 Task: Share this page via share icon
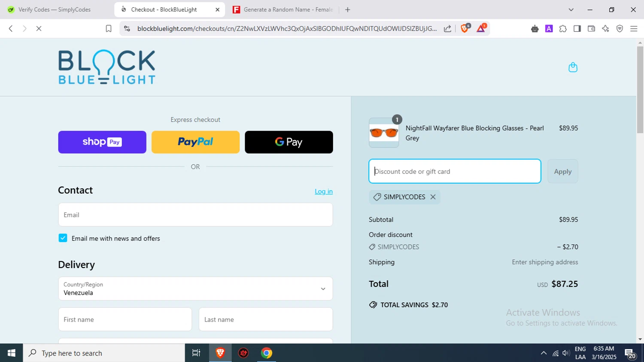point(447,28)
